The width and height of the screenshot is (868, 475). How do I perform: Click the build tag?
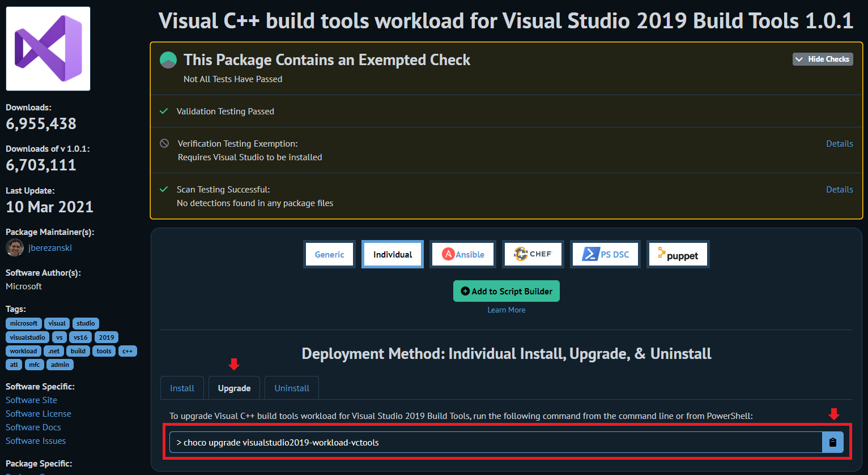click(78, 350)
